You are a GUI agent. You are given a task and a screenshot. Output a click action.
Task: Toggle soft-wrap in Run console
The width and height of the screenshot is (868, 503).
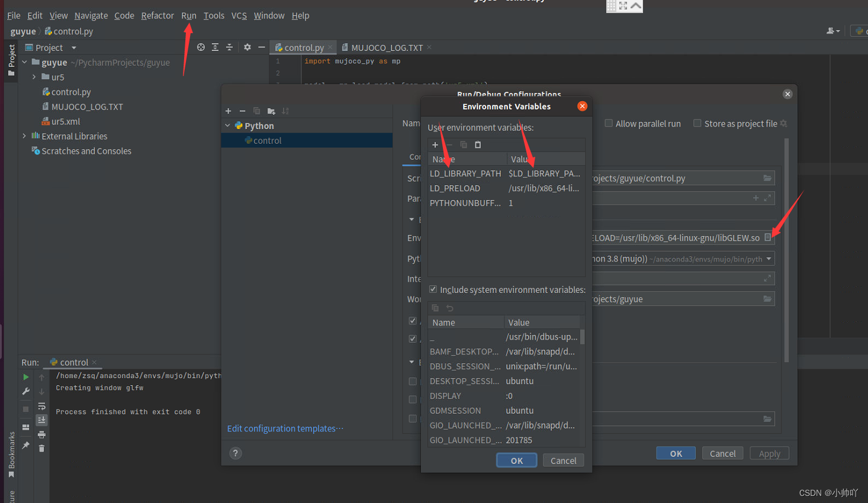41,406
